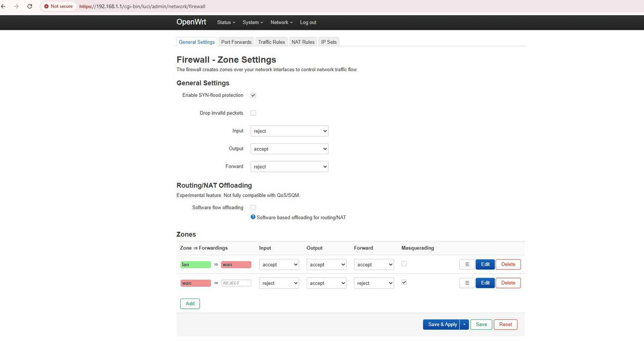Edit the wan zone
Screen dimensions: 644x342
coord(485,283)
